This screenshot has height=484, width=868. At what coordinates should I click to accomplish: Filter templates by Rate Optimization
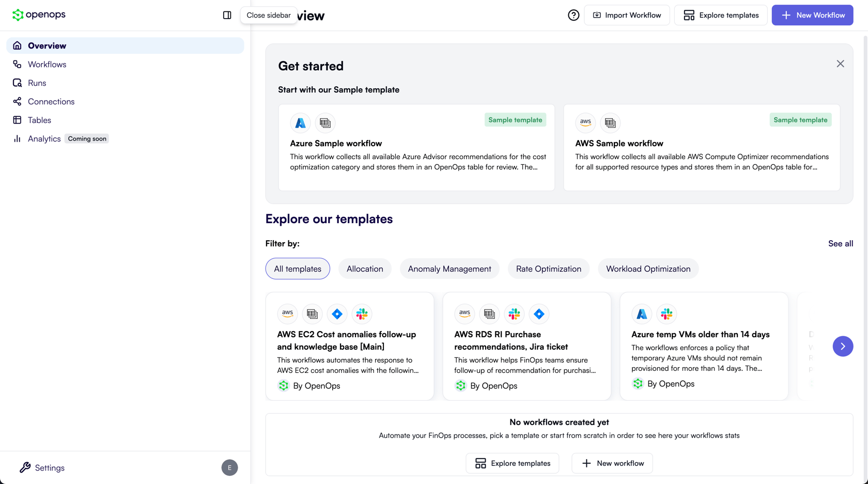tap(549, 269)
